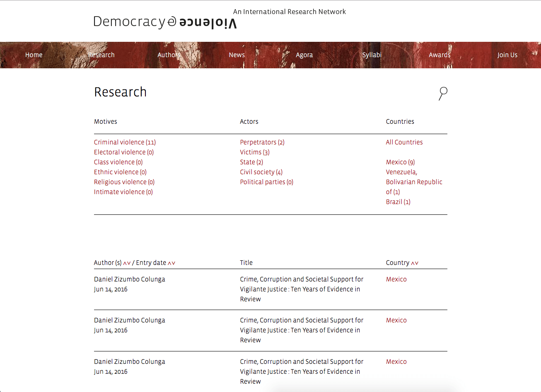
Task: Open the Home menu item
Action: (x=34, y=55)
